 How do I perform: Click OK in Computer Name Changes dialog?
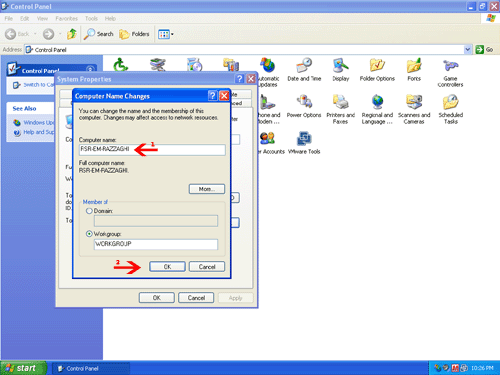pyautogui.click(x=167, y=267)
